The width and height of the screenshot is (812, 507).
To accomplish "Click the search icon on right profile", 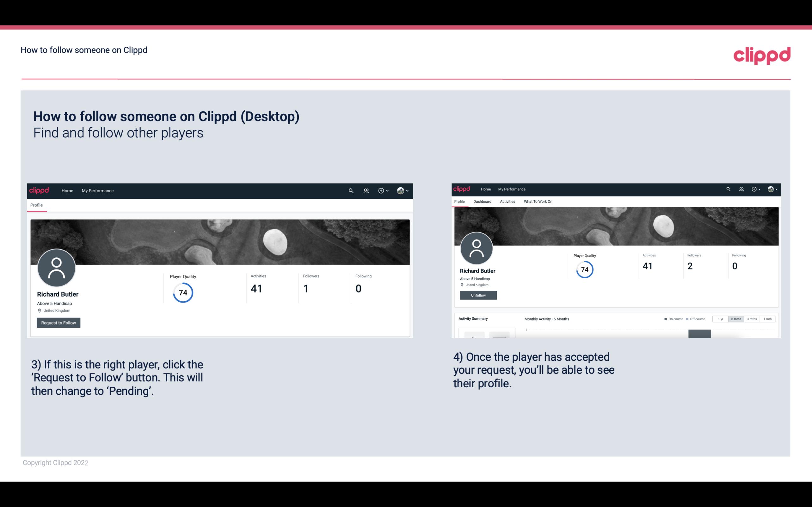I will [729, 189].
